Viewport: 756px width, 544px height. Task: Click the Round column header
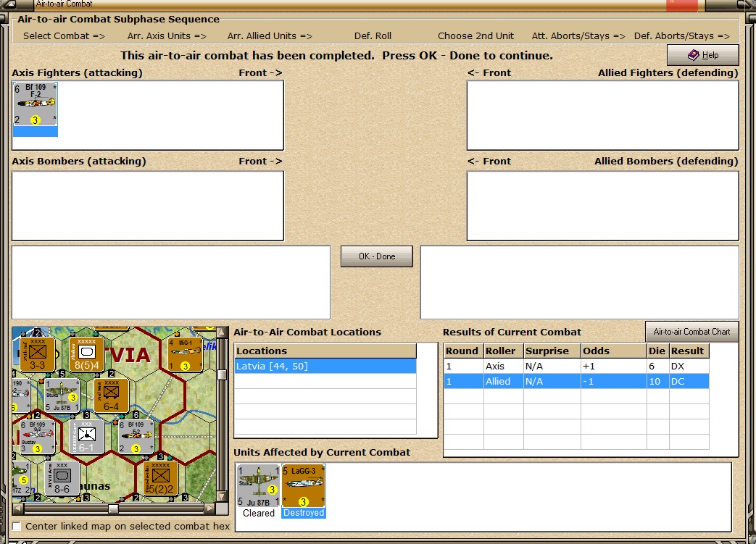coord(464,351)
